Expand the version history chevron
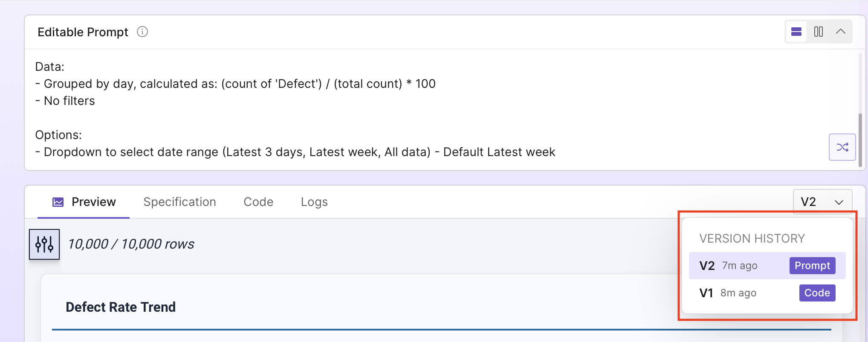The width and height of the screenshot is (868, 342). tap(839, 203)
